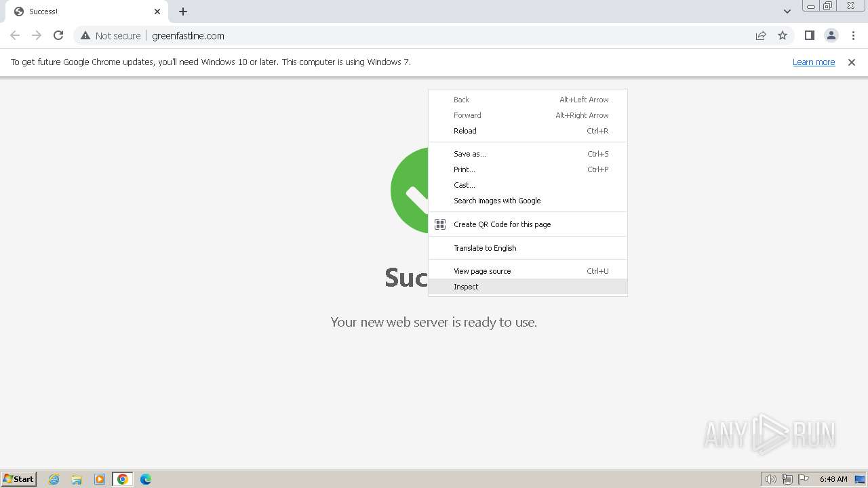Reload the page with the toolbar icon
This screenshot has height=488, width=868.
(58, 35)
